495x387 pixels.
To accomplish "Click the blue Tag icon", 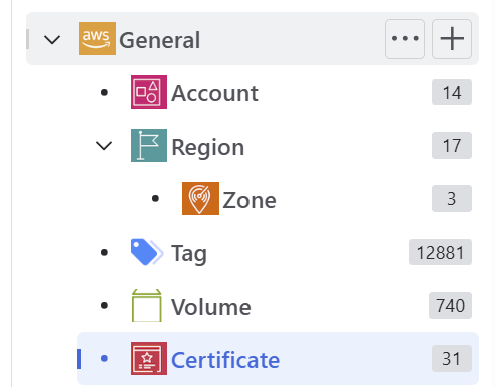I will [147, 252].
